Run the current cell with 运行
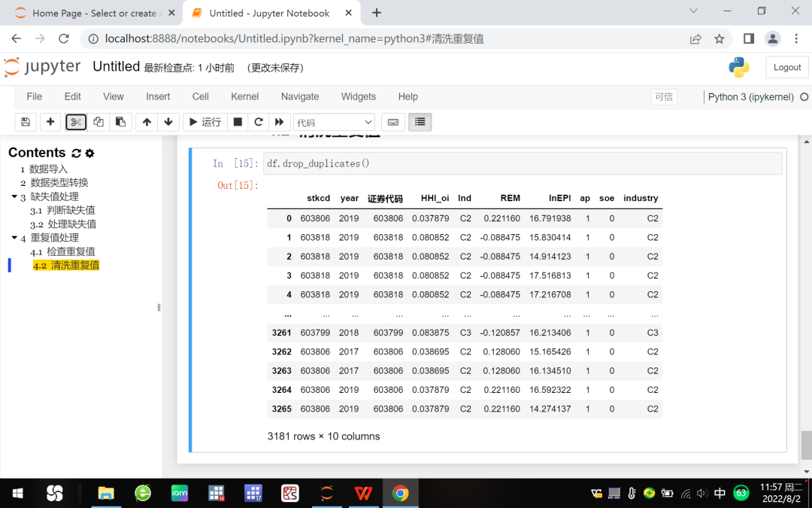The image size is (812, 508). click(205, 122)
